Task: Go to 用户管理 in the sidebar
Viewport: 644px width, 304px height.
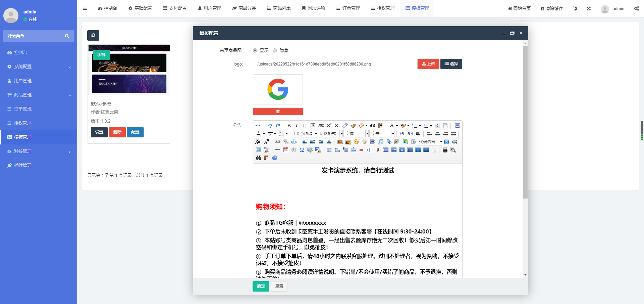Action: coord(39,81)
